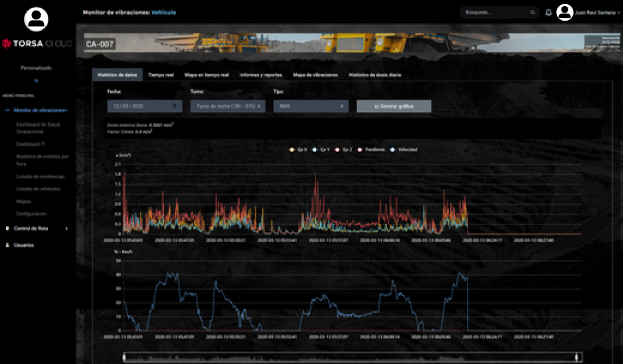Click the sidebar profile avatar icon
The image size is (623, 364).
[36, 19]
